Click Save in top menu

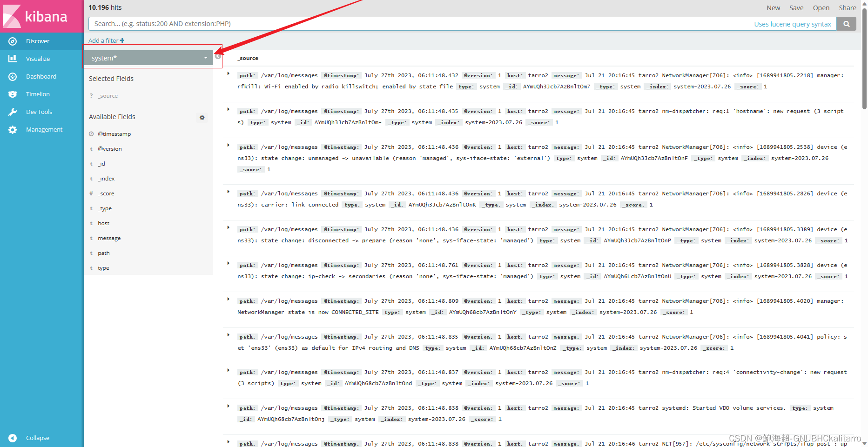pyautogui.click(x=796, y=8)
